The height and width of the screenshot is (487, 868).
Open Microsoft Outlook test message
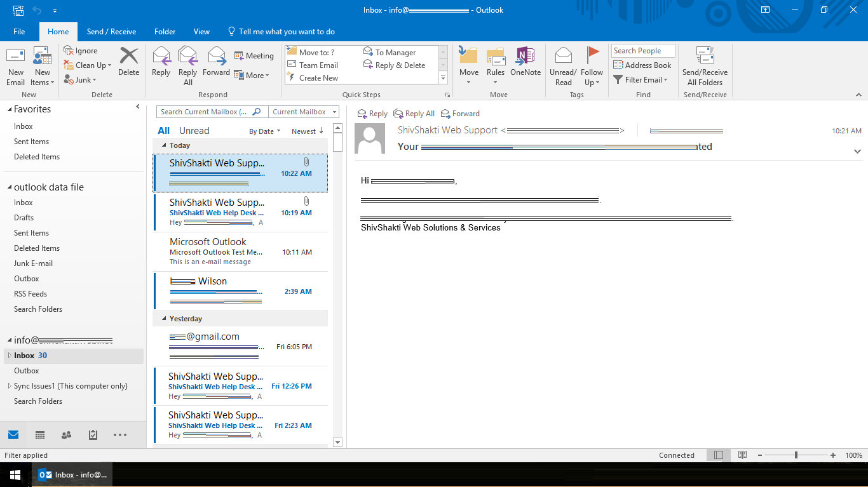[x=241, y=251]
